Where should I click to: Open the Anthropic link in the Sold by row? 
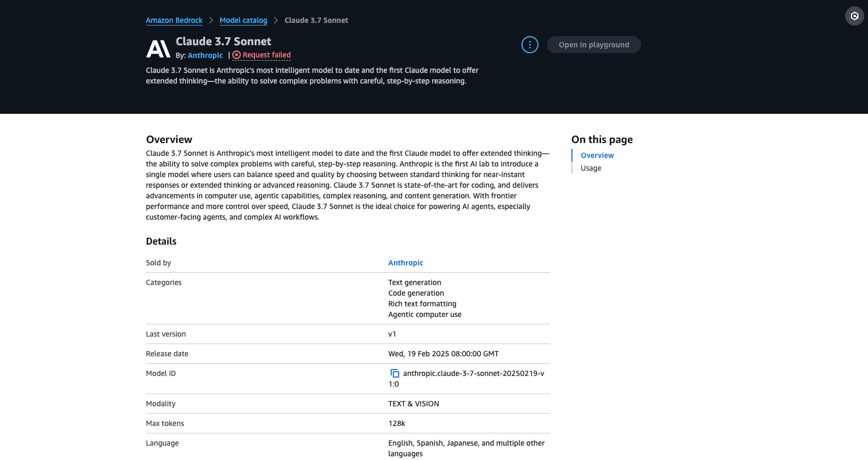point(406,263)
